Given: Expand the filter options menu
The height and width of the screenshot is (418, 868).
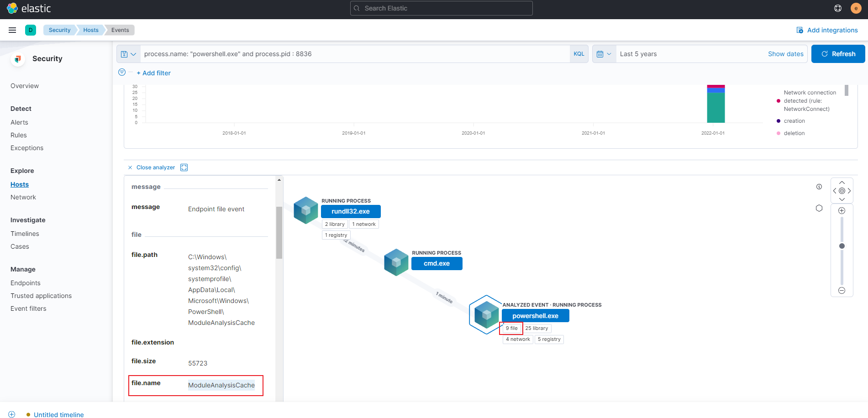Looking at the screenshot, I should click(122, 73).
